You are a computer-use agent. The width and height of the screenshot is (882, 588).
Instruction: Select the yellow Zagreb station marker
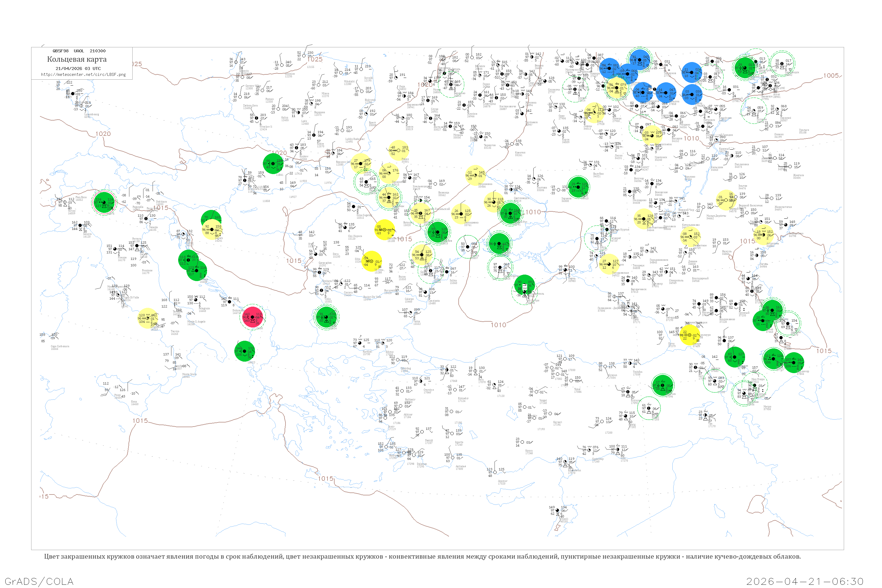[x=212, y=229]
